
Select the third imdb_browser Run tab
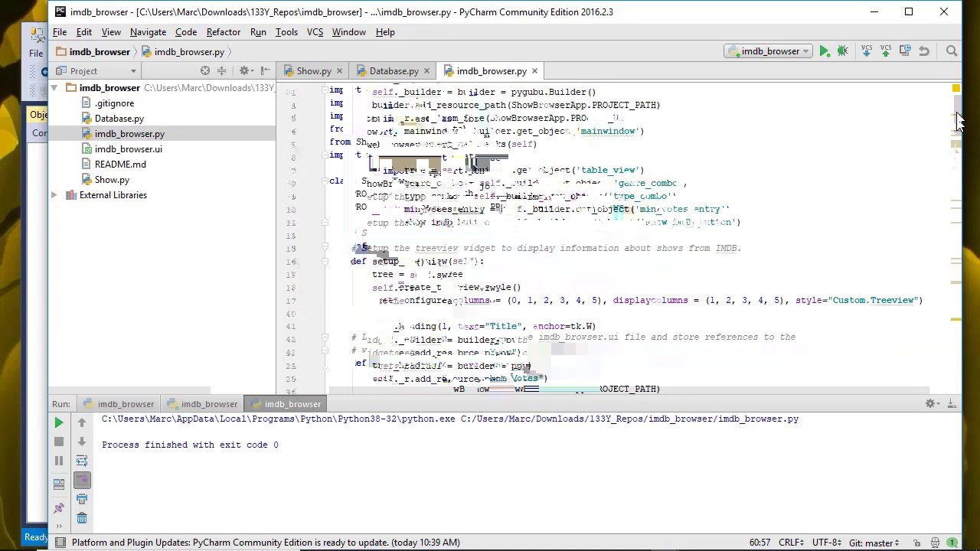click(286, 404)
